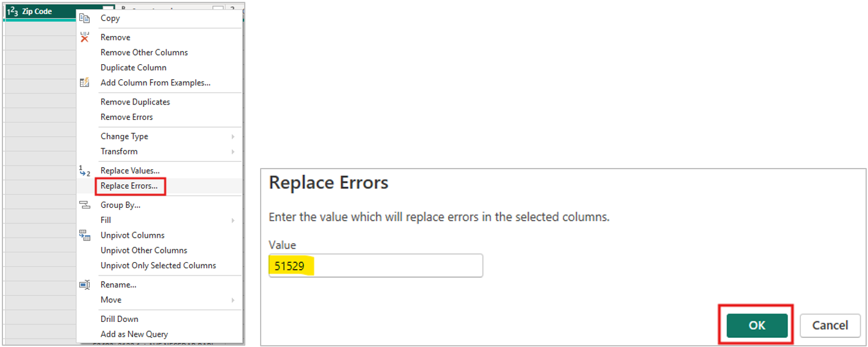This screenshot has width=868, height=347.
Task: Choose Replace Errors from the context menu
Action: tap(129, 186)
